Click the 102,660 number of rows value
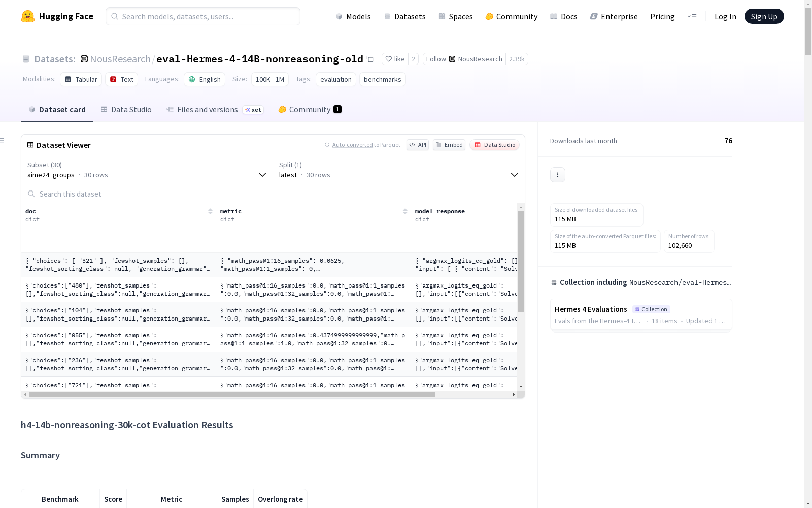The image size is (812, 508). (680, 246)
